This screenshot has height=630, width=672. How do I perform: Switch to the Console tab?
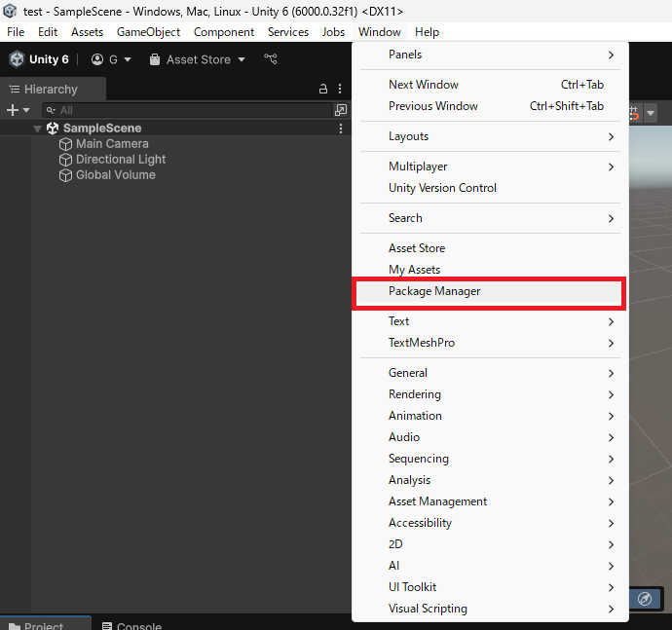[132, 625]
